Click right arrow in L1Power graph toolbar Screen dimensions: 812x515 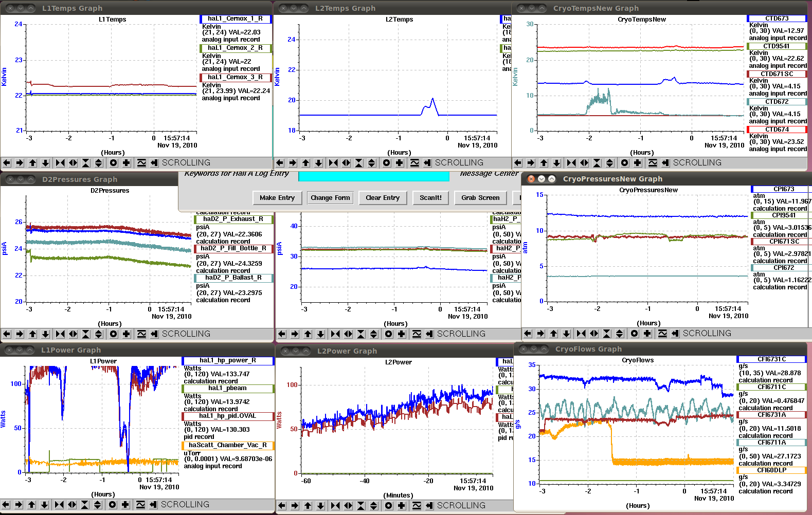tap(19, 505)
